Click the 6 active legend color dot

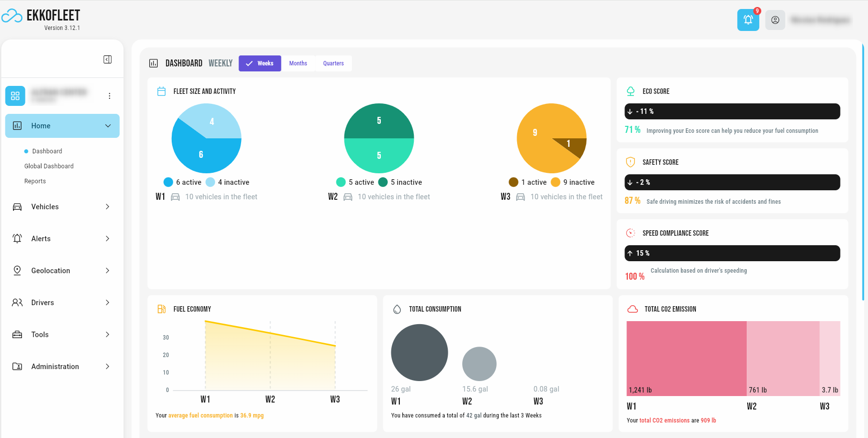point(168,182)
